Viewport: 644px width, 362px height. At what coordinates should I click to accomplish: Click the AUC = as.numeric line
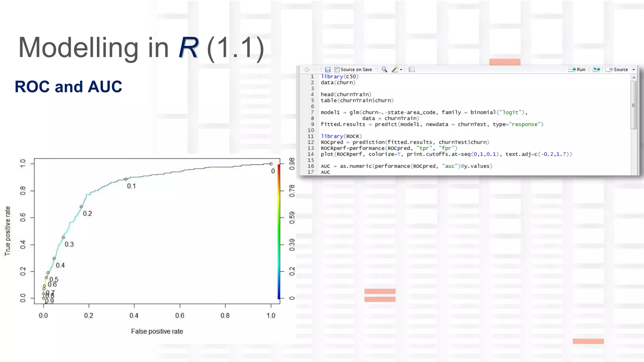point(407,166)
